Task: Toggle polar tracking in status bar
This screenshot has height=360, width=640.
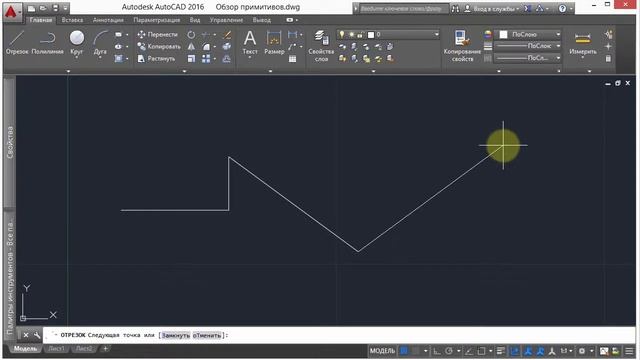Action: tap(449, 351)
